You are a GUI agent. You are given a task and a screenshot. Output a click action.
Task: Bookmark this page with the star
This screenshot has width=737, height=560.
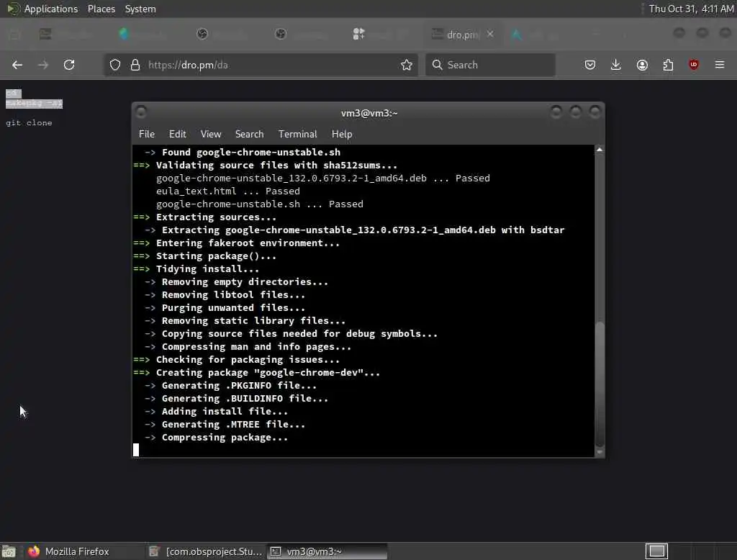coord(407,65)
